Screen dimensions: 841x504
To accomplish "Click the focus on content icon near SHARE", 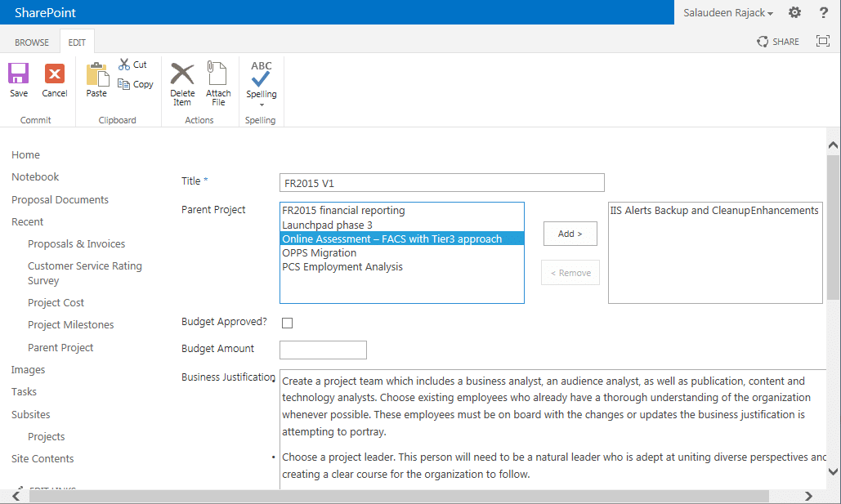I will coord(822,41).
